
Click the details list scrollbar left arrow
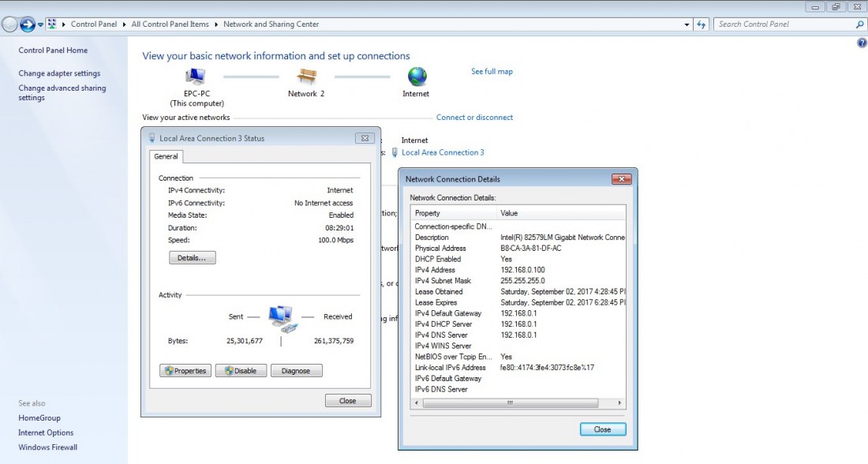click(417, 403)
